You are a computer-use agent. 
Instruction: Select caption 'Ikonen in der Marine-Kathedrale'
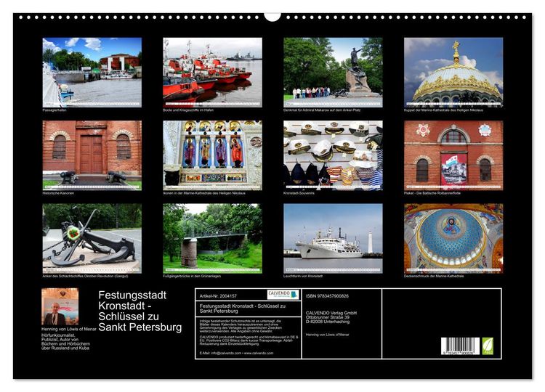click(204, 193)
